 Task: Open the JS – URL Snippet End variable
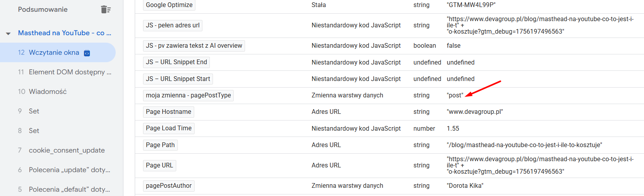[177, 62]
